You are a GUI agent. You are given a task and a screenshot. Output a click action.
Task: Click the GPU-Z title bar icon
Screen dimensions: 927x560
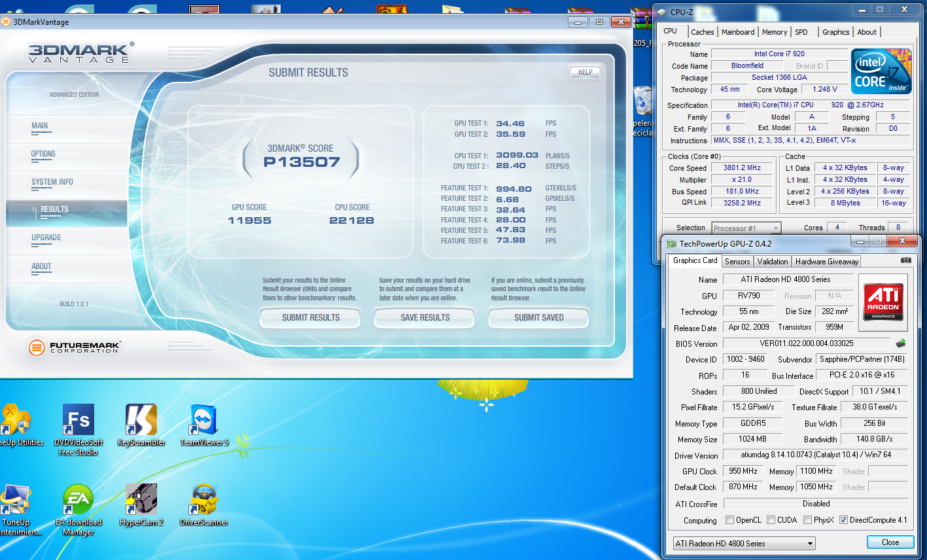pyautogui.click(x=671, y=243)
